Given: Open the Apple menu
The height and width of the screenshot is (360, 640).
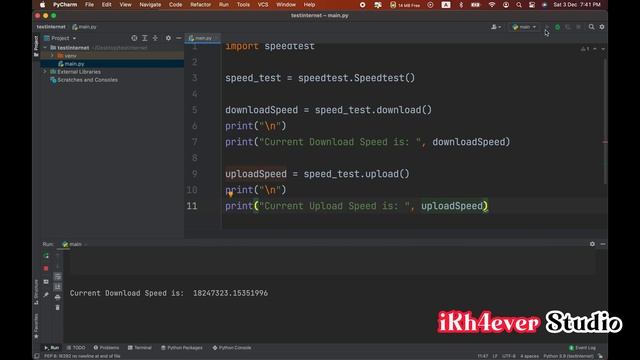Looking at the screenshot, I should (42, 4).
